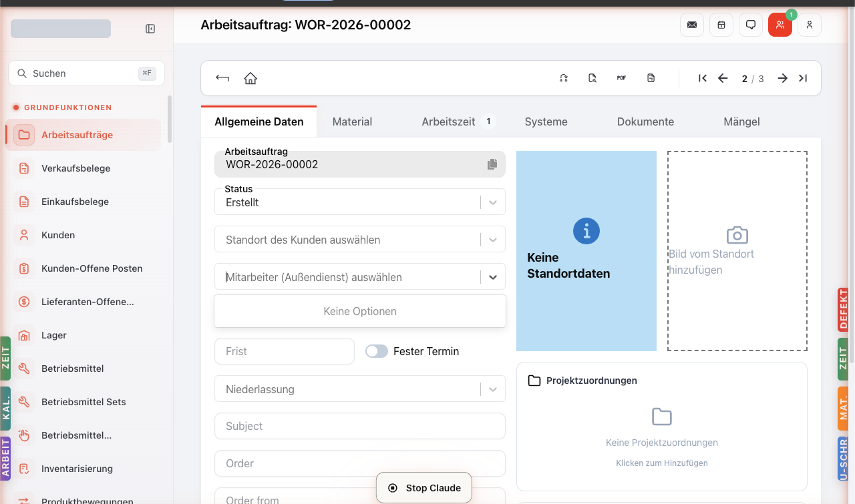855x504 pixels.
Task: Open Betriebsmittel in the sidebar
Action: pos(83,368)
